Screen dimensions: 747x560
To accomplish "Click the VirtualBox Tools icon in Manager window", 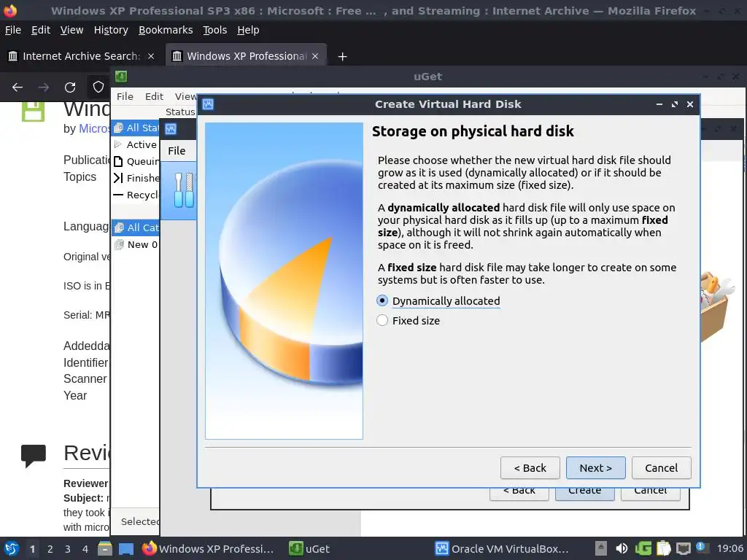I will [x=183, y=190].
